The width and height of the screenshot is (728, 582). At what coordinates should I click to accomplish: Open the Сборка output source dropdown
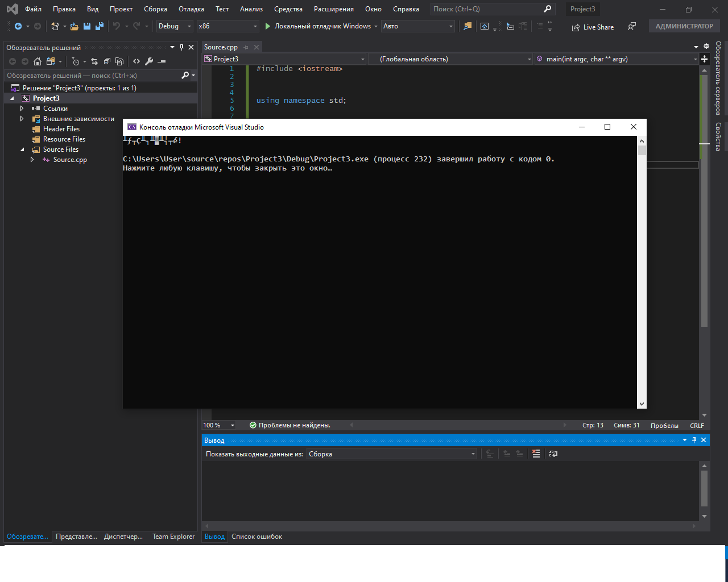(x=392, y=454)
